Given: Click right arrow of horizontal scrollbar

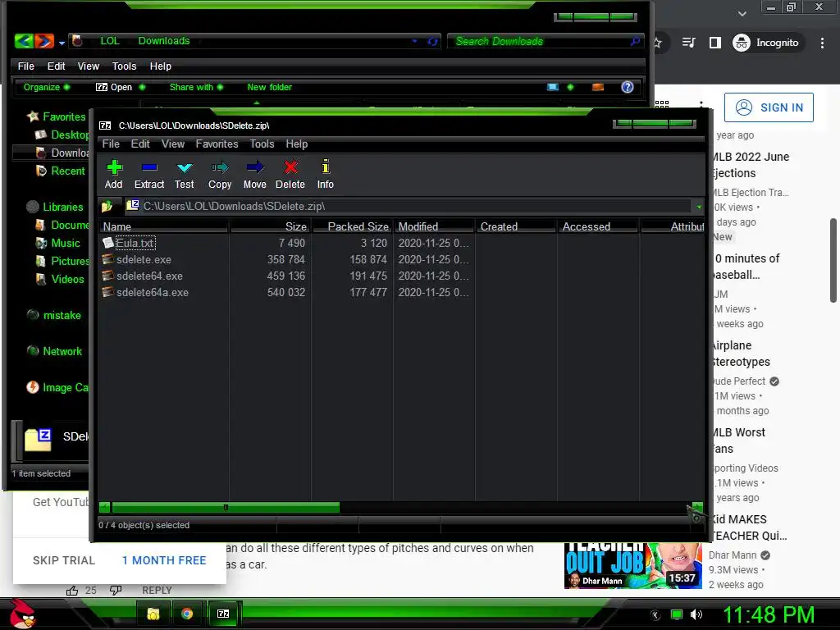Looking at the screenshot, I should pos(697,507).
